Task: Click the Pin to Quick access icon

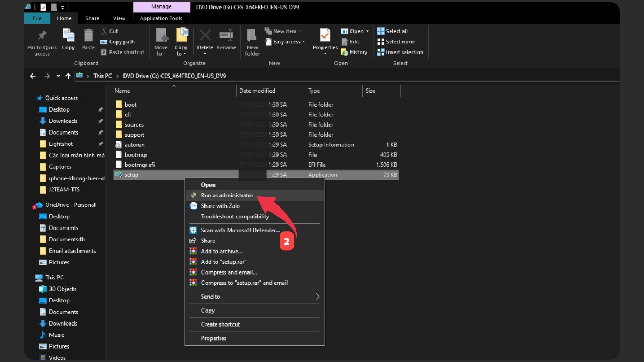Action: coord(42,40)
